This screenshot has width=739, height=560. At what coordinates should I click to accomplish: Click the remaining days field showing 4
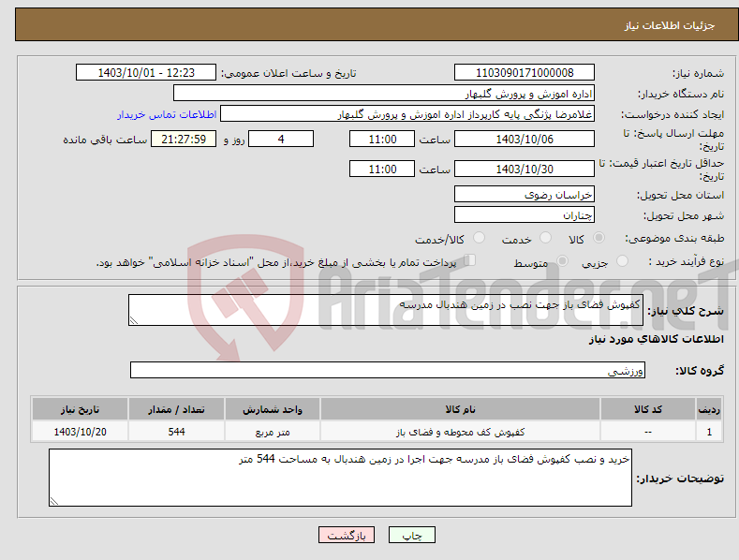pos(281,139)
